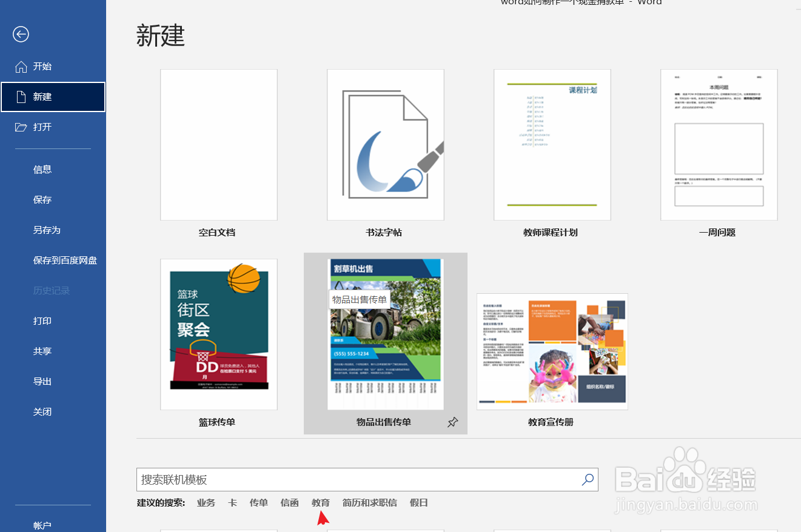Image resolution: width=801 pixels, height=532 pixels.
Task: Select the 打印 (Print) sidebar entry
Action: (42, 321)
